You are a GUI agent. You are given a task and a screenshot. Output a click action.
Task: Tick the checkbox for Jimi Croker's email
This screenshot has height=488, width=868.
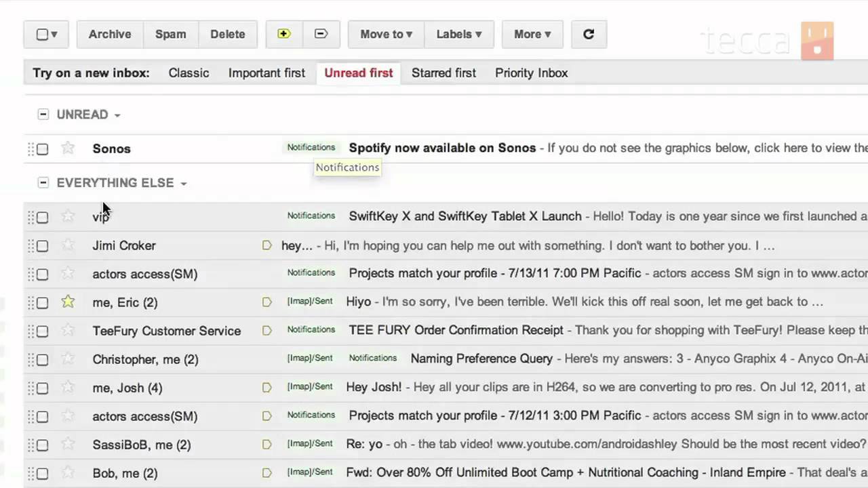tap(43, 245)
